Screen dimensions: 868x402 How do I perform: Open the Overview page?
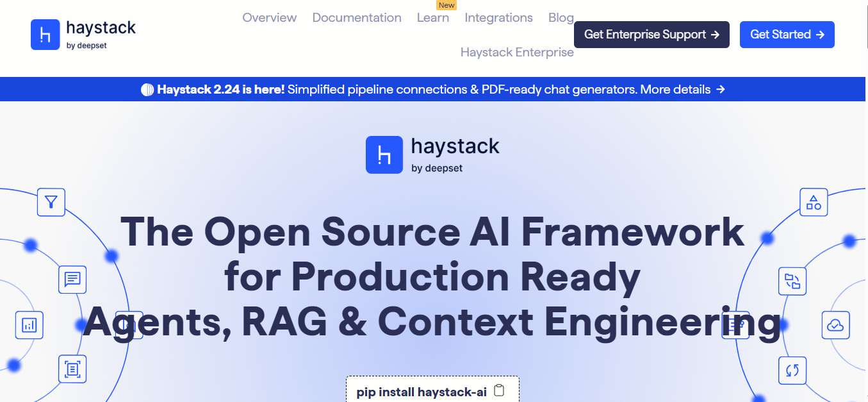269,17
